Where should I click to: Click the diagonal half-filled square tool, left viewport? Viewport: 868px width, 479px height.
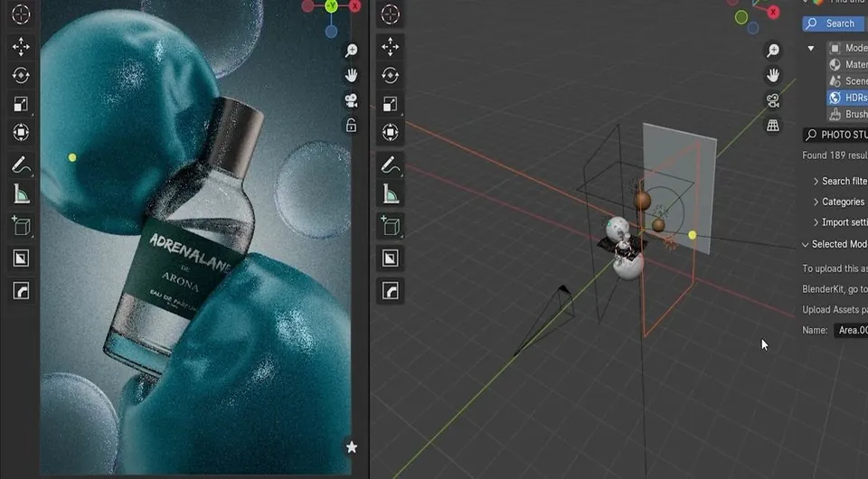coord(21,258)
